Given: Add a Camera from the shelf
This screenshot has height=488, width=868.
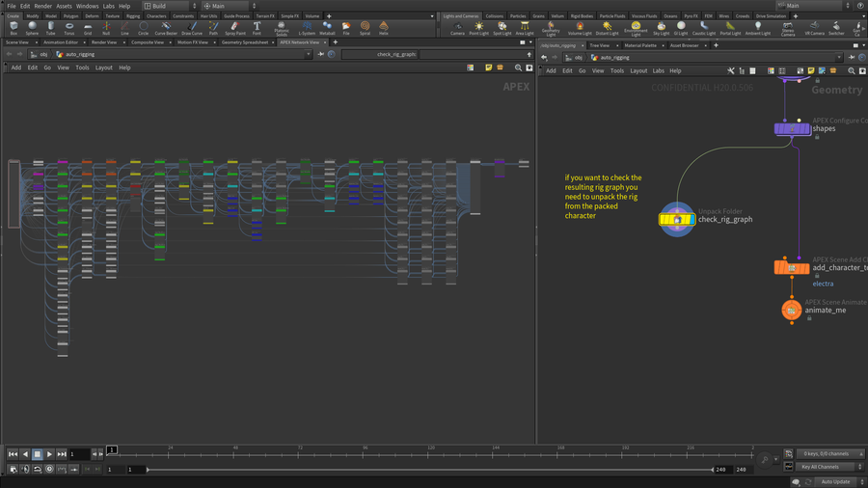Looking at the screenshot, I should click(457, 29).
